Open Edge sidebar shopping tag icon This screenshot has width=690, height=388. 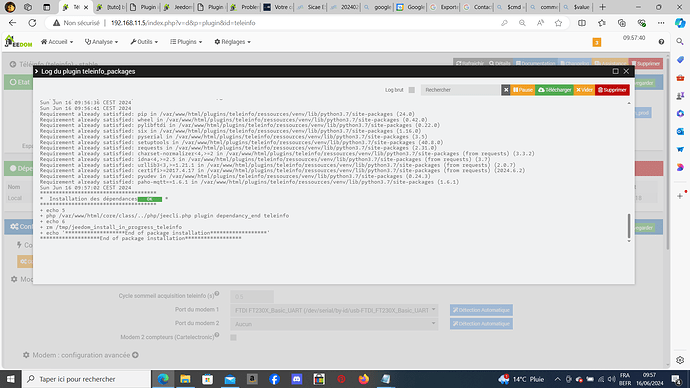click(x=680, y=59)
